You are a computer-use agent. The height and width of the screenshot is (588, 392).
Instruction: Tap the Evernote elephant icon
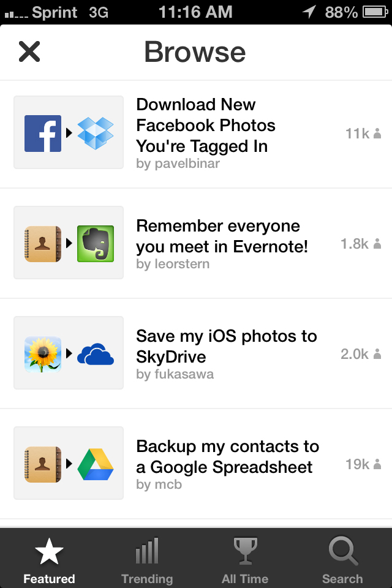coord(96,244)
